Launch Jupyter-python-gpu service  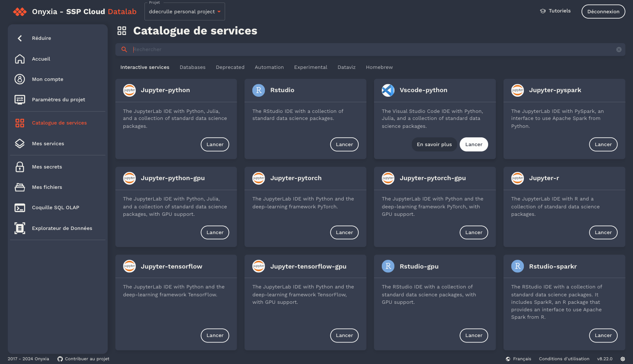tap(215, 232)
